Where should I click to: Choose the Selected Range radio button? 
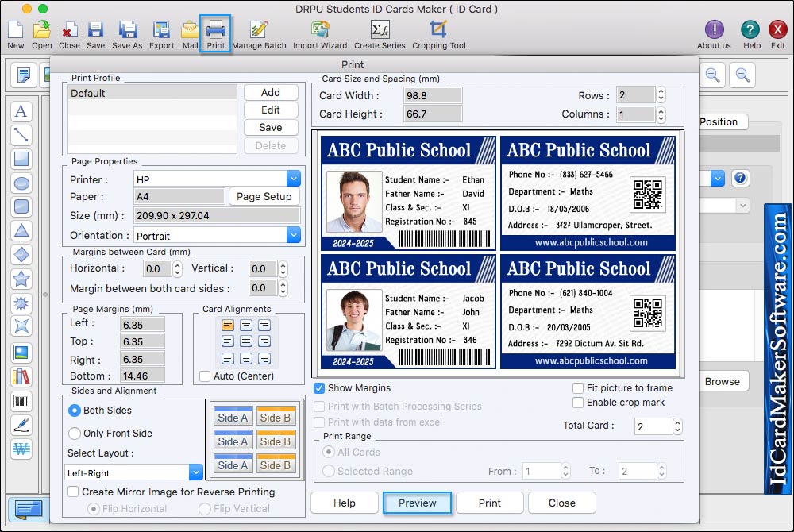329,472
